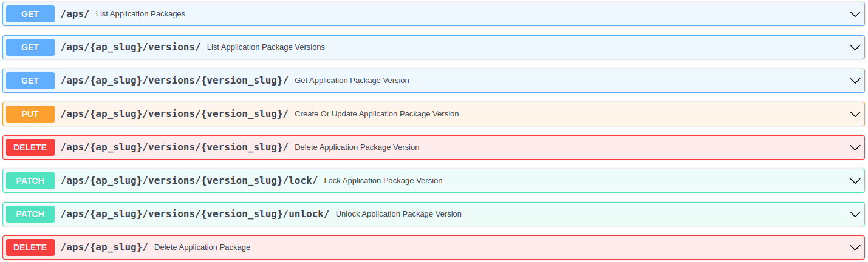
Task: Click the PUT method badge
Action: click(x=30, y=114)
